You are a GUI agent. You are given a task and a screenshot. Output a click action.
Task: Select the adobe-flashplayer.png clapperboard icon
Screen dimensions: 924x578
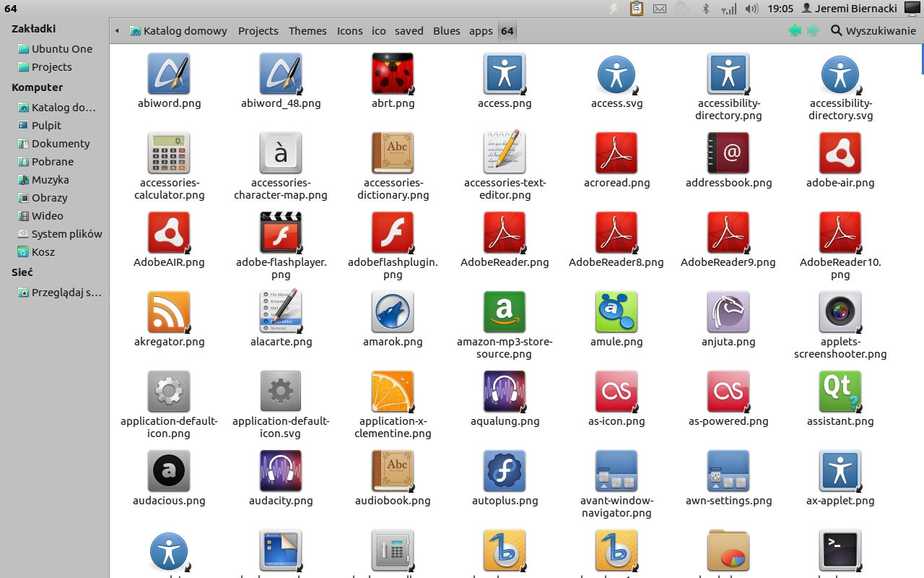click(281, 233)
